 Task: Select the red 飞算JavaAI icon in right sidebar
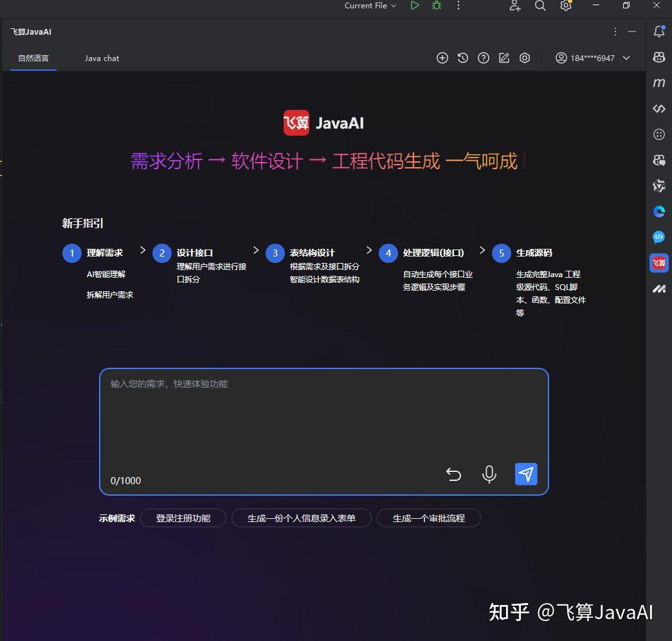pyautogui.click(x=658, y=263)
